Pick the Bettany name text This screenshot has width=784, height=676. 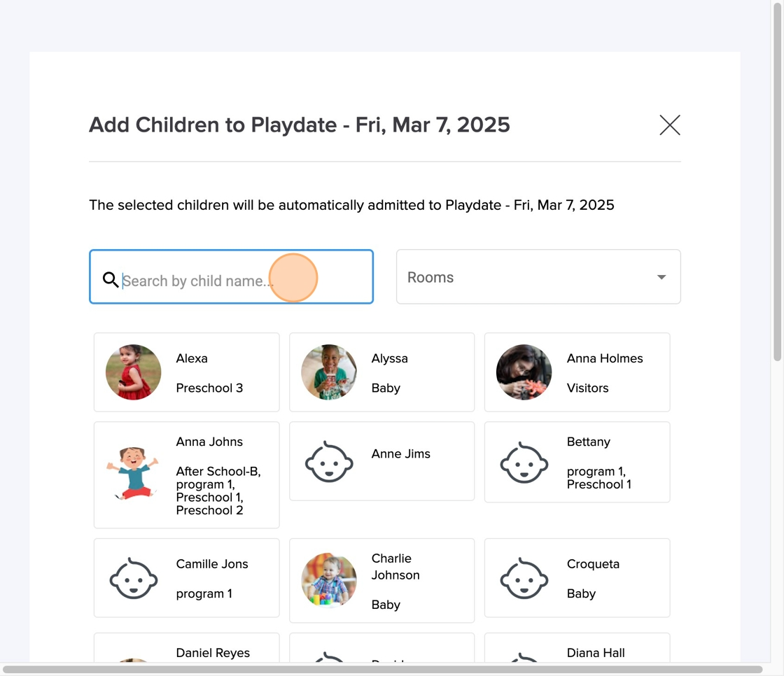pyautogui.click(x=589, y=442)
